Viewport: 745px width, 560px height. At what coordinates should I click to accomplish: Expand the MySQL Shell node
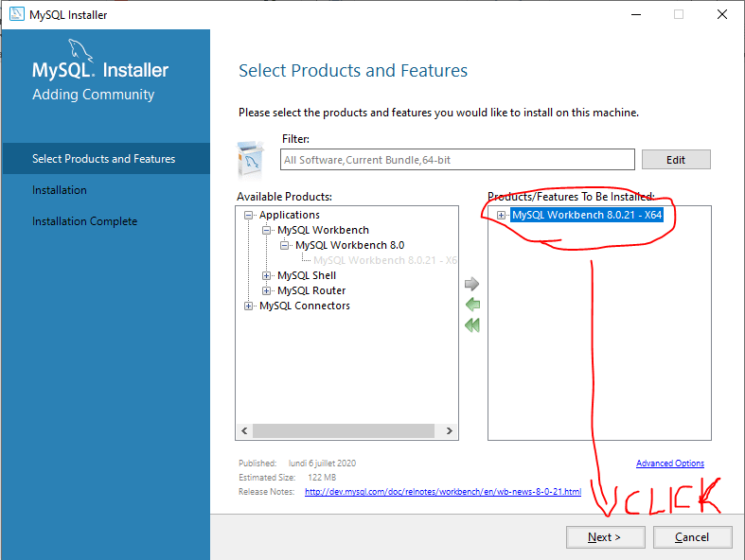[x=266, y=276]
